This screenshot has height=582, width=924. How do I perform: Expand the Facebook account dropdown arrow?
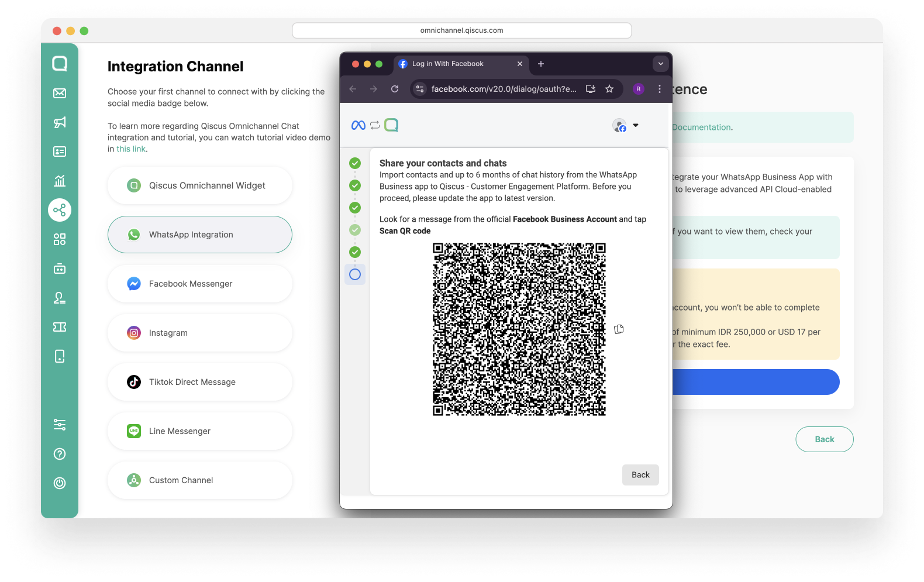coord(636,125)
